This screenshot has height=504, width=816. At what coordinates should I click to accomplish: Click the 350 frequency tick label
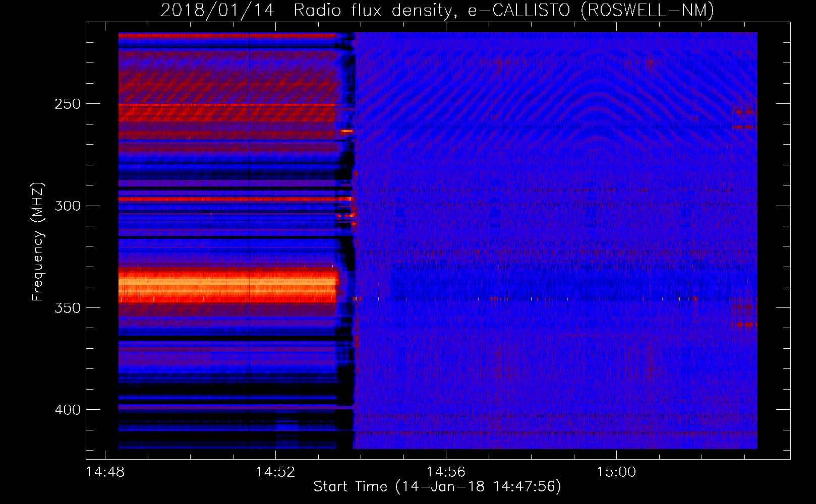pyautogui.click(x=68, y=308)
